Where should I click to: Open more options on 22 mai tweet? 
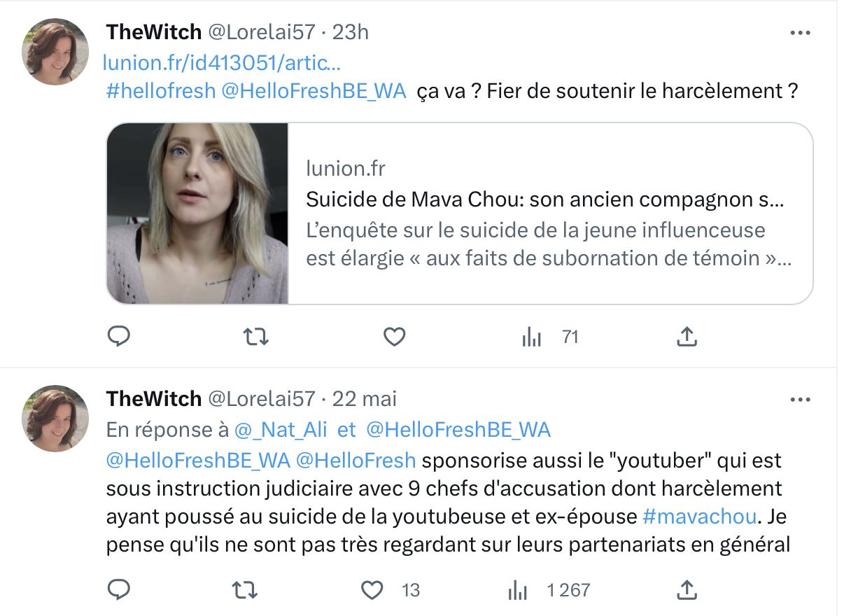(x=800, y=400)
